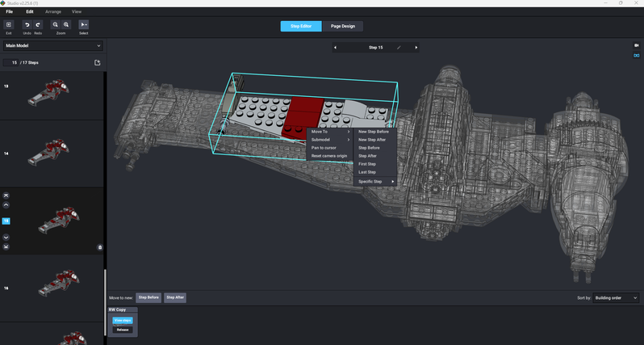Toggle the blue glasses view mode icon
The image size is (644, 345).
[636, 55]
